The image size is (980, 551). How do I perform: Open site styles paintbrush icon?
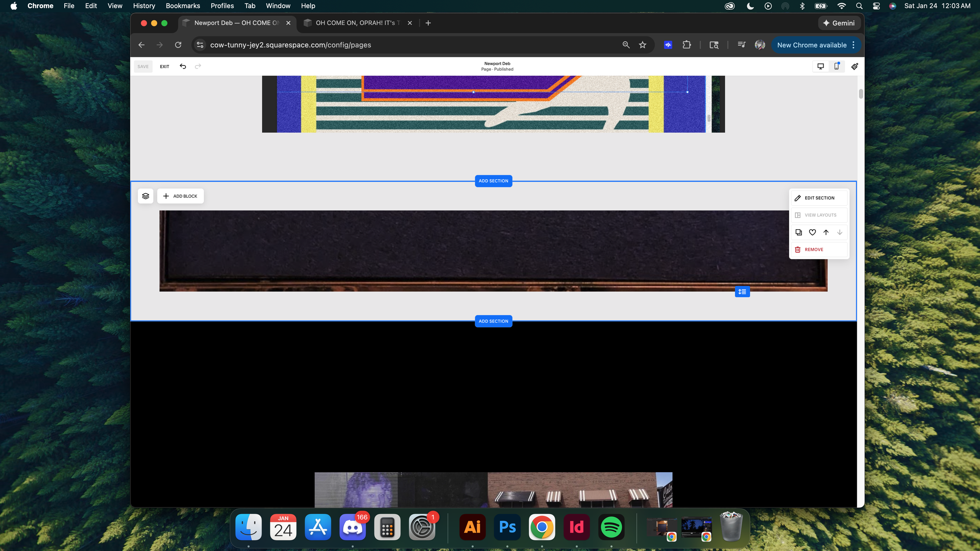[x=855, y=66]
